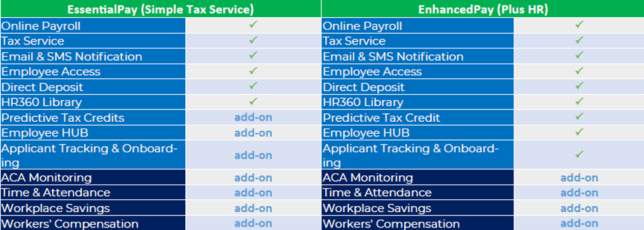The height and width of the screenshot is (230, 644).
Task: Click EnhancedPay Email & SMS Notification checkmark
Action: 579,55
